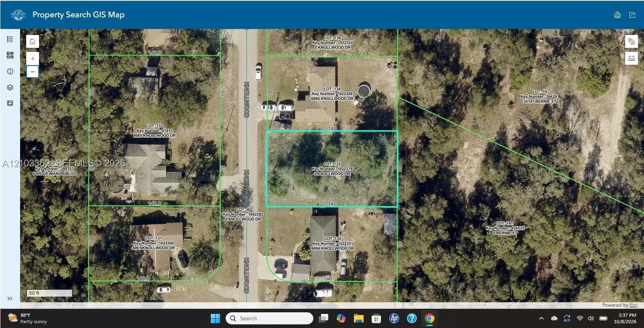
Task: Expand the left sidebar with double chevron
Action: (x=10, y=299)
